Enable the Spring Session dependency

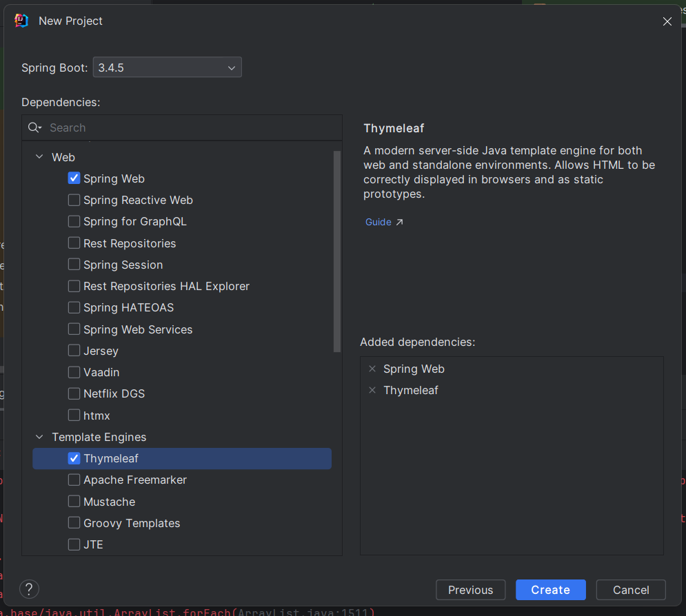[x=74, y=265]
